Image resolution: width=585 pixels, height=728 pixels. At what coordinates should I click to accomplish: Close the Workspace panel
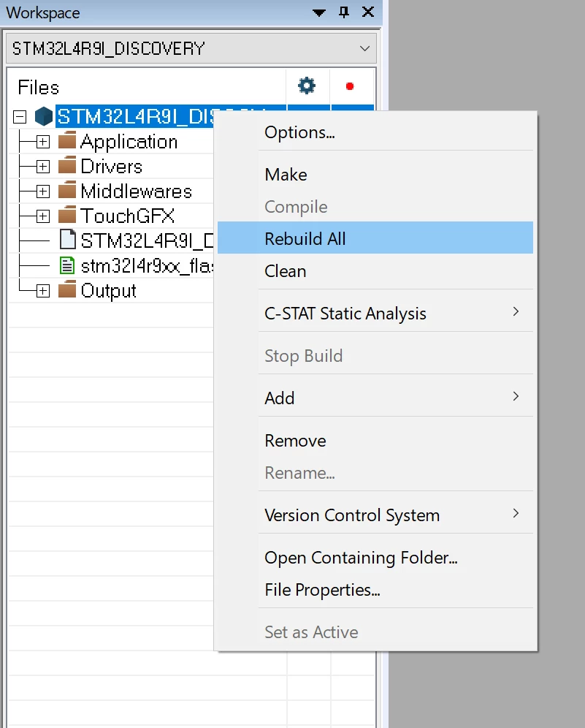coord(368,12)
